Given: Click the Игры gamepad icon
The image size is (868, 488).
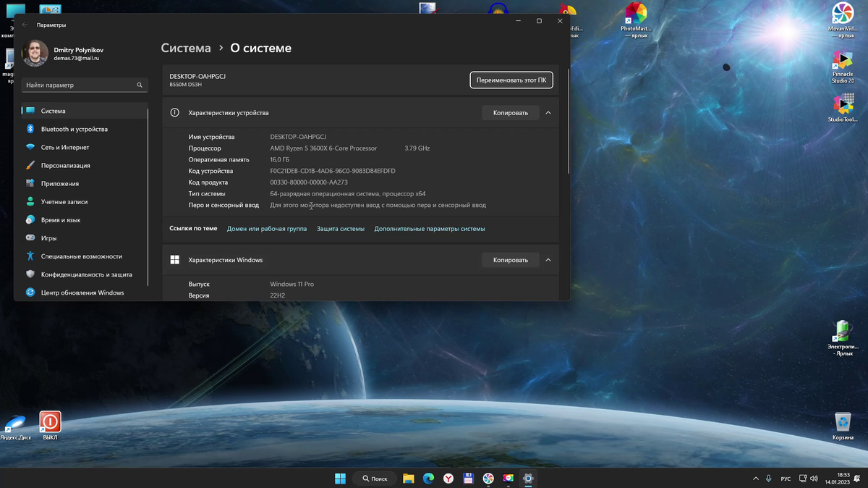Looking at the screenshot, I should (30, 238).
